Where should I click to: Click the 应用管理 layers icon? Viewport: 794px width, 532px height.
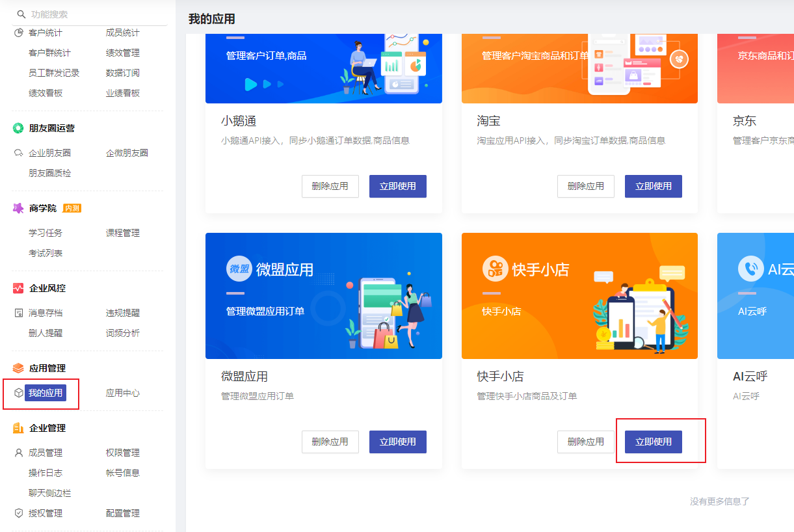point(18,368)
